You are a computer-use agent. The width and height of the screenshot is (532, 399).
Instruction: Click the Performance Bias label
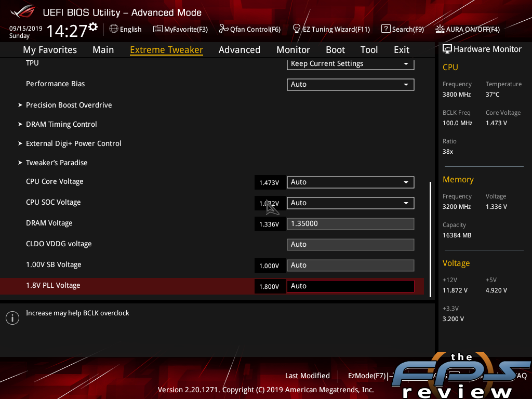[55, 84]
